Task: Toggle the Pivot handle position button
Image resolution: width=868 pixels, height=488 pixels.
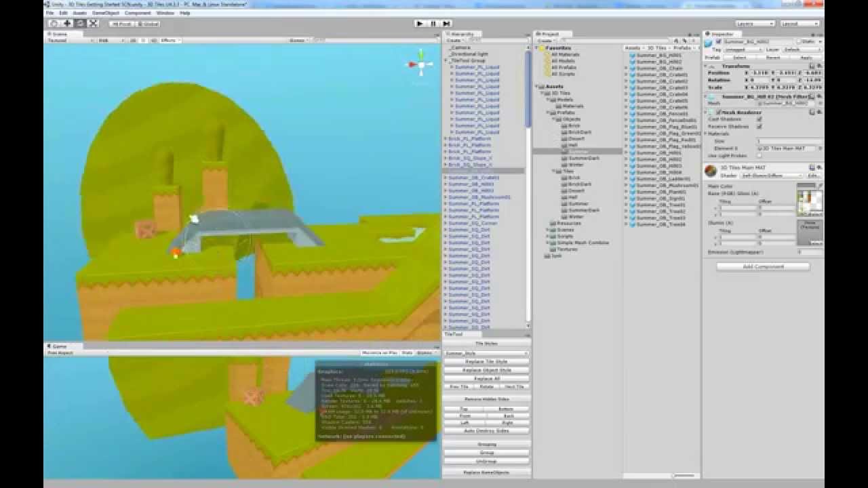Action: pyautogui.click(x=122, y=24)
